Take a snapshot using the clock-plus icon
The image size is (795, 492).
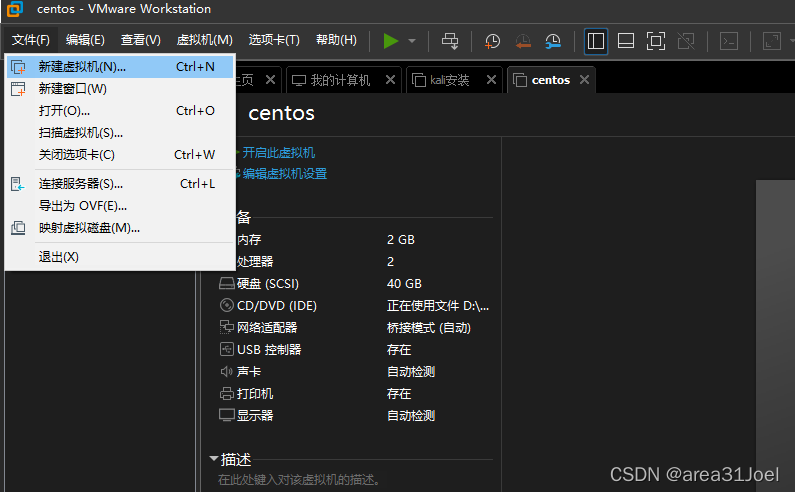[493, 41]
